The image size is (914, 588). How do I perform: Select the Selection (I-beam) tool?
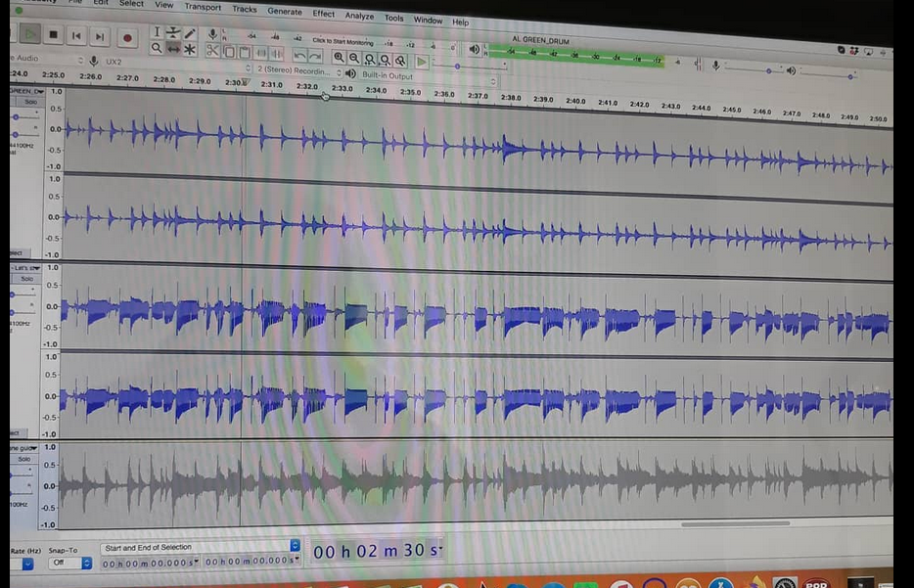(x=157, y=32)
